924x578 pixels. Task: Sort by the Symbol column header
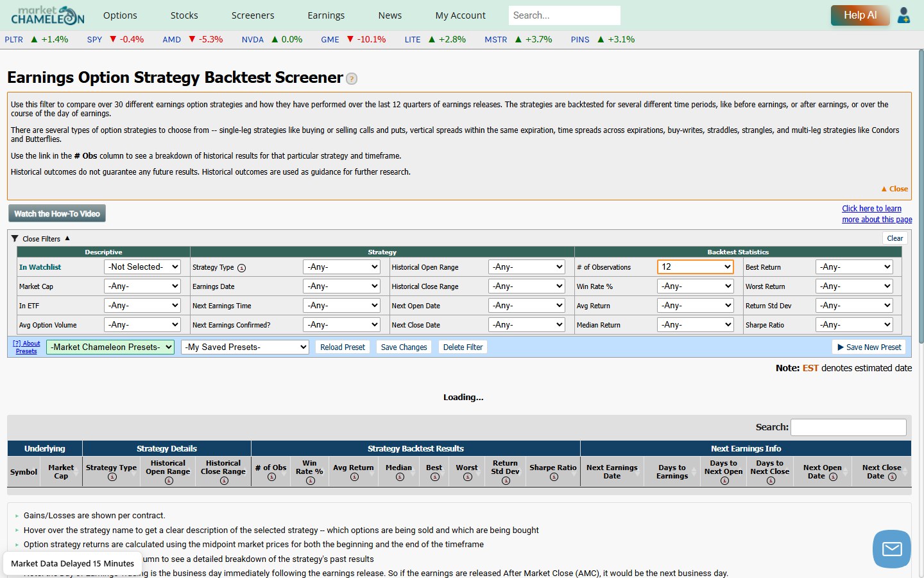point(24,472)
